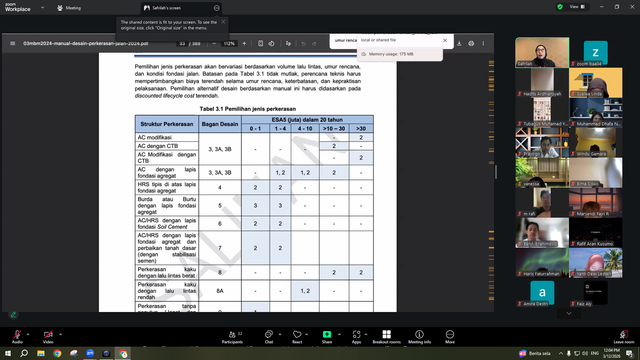Screen dimensions: 640x360
Task: Open the React heart icon
Action: coord(297,334)
